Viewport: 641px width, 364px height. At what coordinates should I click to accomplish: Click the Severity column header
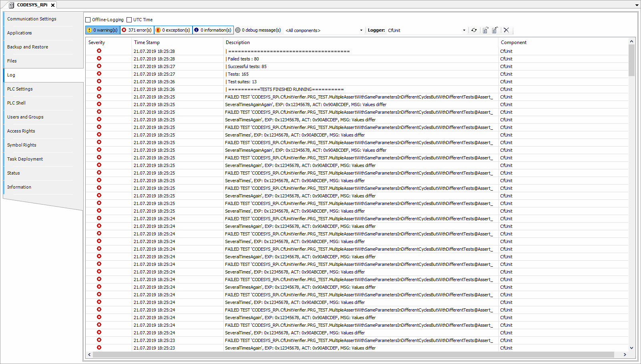(109, 42)
